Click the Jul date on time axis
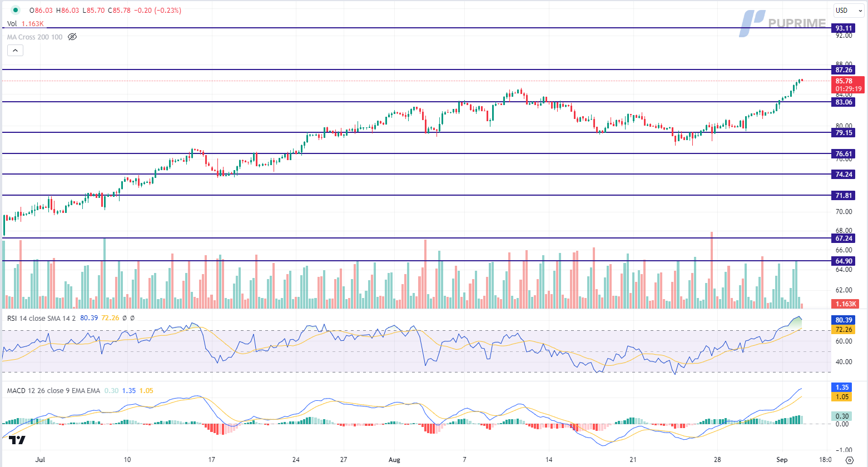Image resolution: width=868 pixels, height=467 pixels. 39,460
